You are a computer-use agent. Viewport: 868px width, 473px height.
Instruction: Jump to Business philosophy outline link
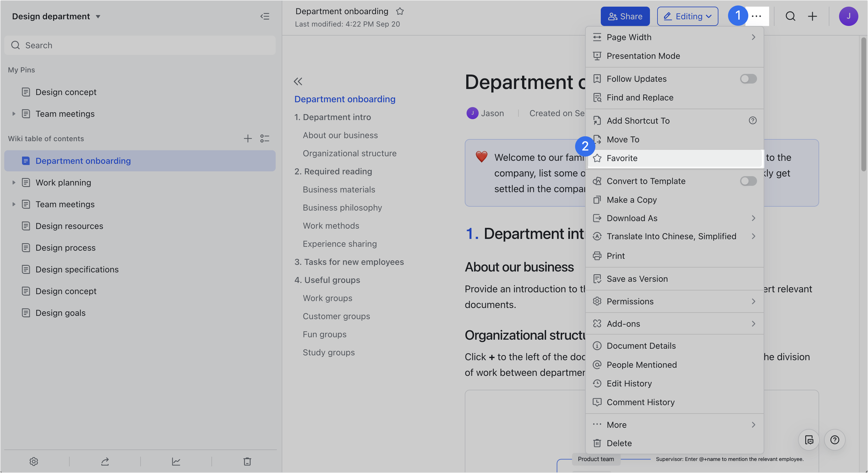point(342,207)
